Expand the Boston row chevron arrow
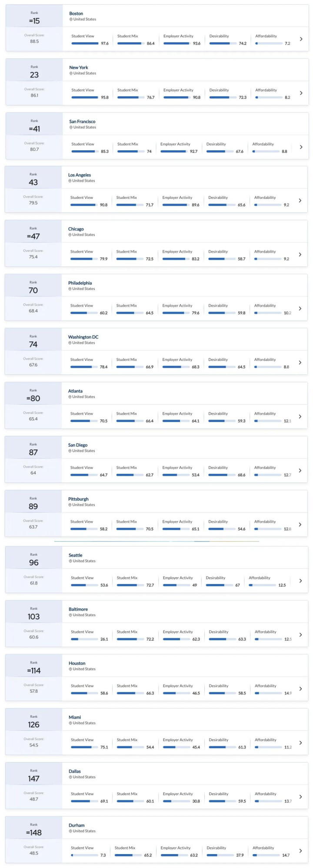The height and width of the screenshot is (868, 313). tap(301, 39)
